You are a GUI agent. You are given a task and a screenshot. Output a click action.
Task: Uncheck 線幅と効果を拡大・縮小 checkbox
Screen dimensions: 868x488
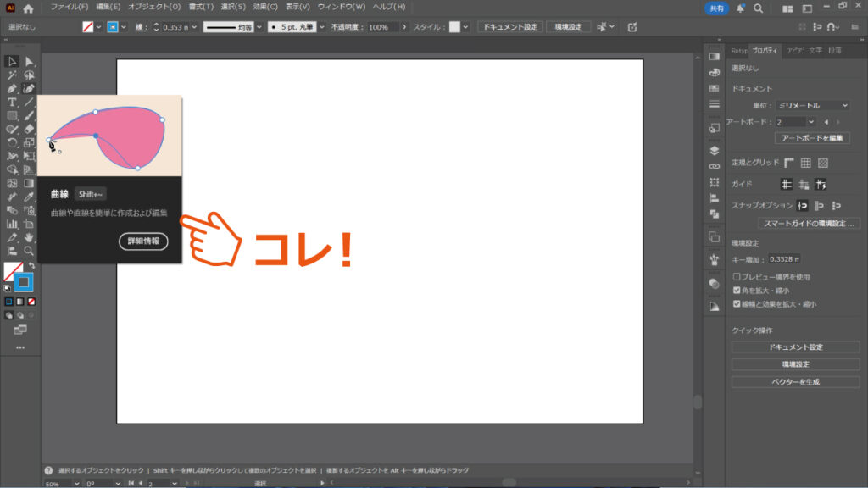tap(737, 303)
